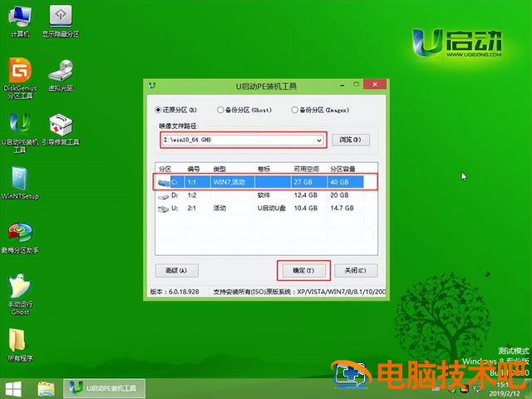Open 引导修复工具 boot repair icon
Viewport: 532px width, 399px height.
(x=62, y=127)
